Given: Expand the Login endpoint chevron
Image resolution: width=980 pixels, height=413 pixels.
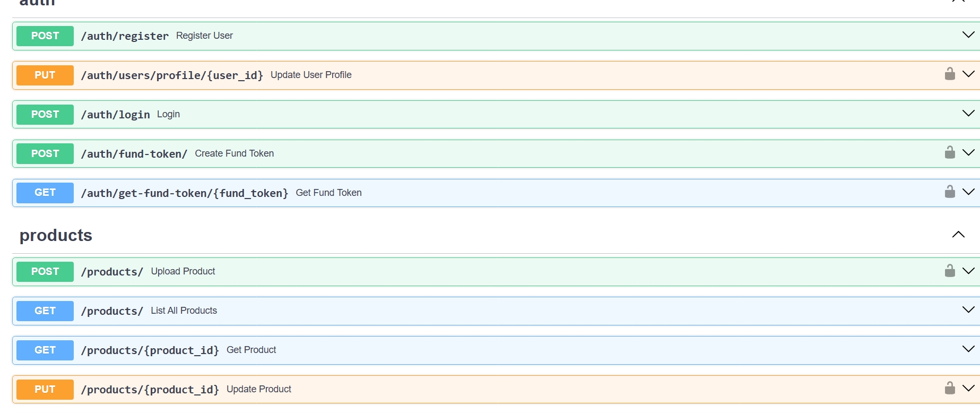Looking at the screenshot, I should point(968,114).
